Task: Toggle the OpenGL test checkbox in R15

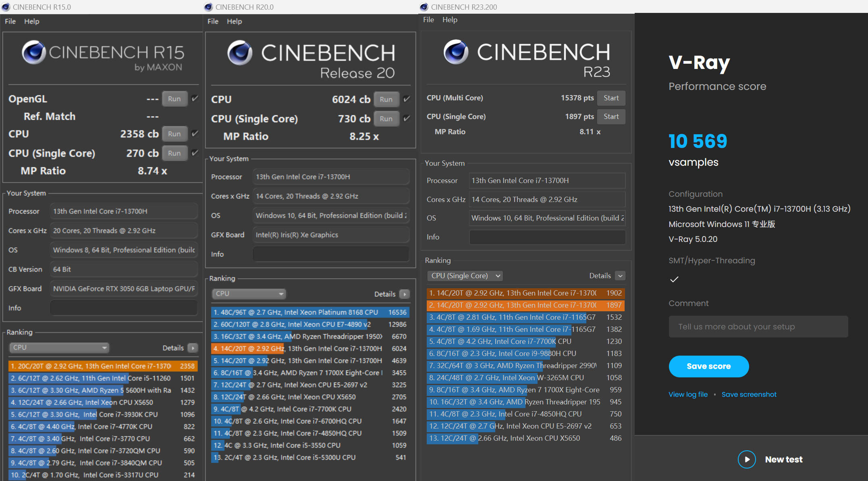Action: pos(195,98)
